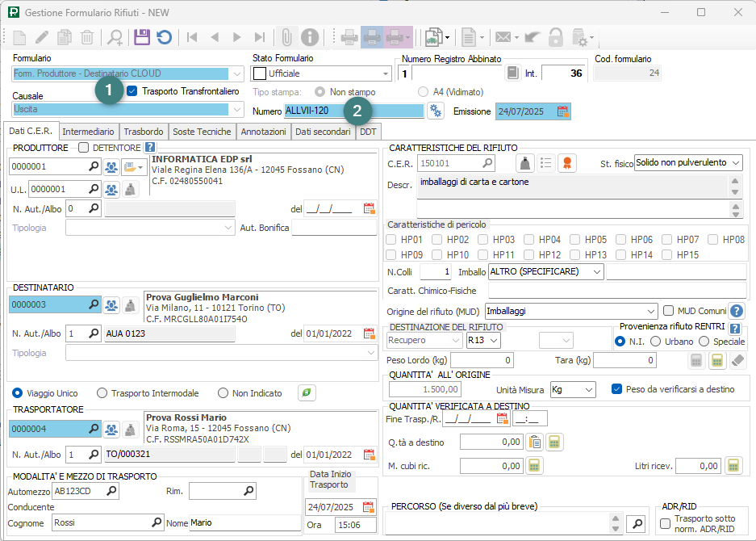Click the help button next to DETENTORE
Image resolution: width=756 pixels, height=541 pixels.
(149, 147)
